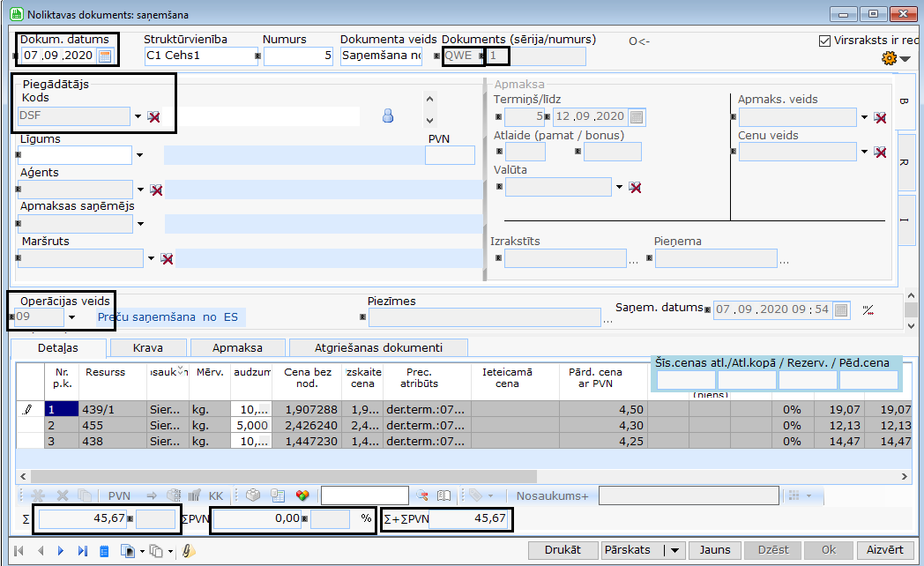Viewport: 924px width, 566px height.
Task: Go to the first record using navigation arrow
Action: point(19,551)
